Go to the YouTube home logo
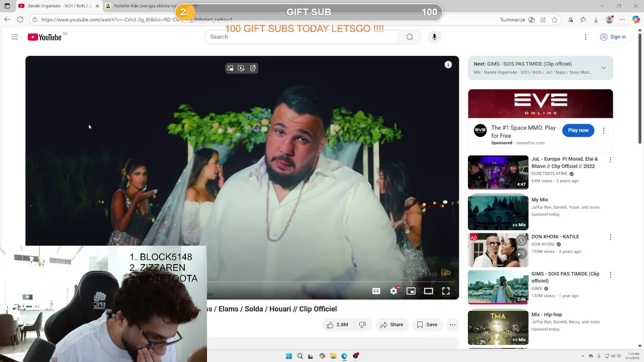Screen dimensions: 644x362 [44, 37]
